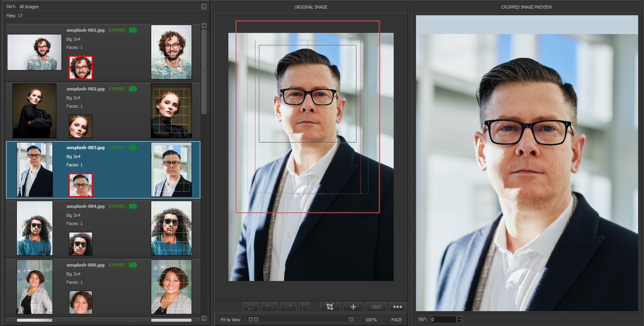Click export arrow for unsplash-001.jpg
This screenshot has width=644, height=326.
tap(133, 30)
